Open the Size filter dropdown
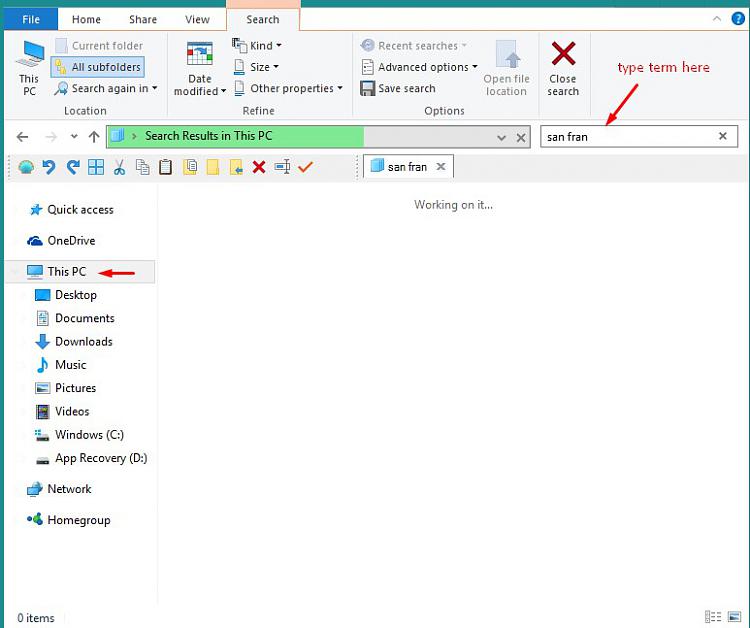The image size is (750, 628). (x=256, y=67)
